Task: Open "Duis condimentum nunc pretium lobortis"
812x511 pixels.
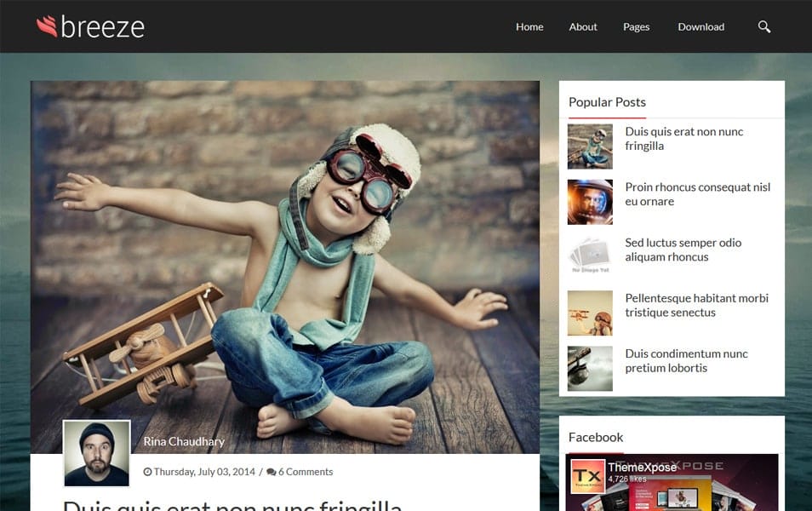Action: pyautogui.click(x=685, y=360)
